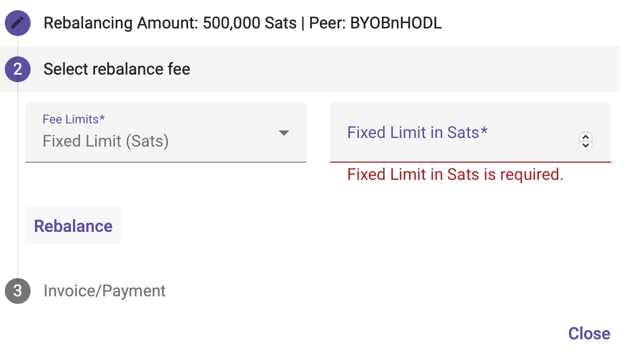
Task: Open the Fee Limits select field label
Action: (74, 119)
